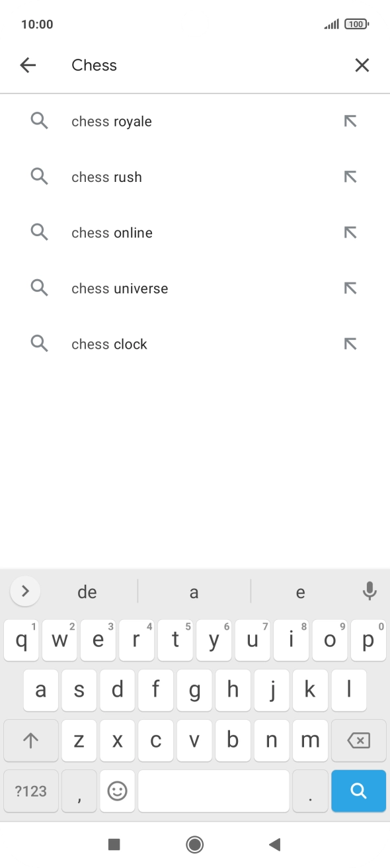Switch to the symbols layout with ?123
Image resolution: width=390 pixels, height=868 pixels.
pos(30,791)
